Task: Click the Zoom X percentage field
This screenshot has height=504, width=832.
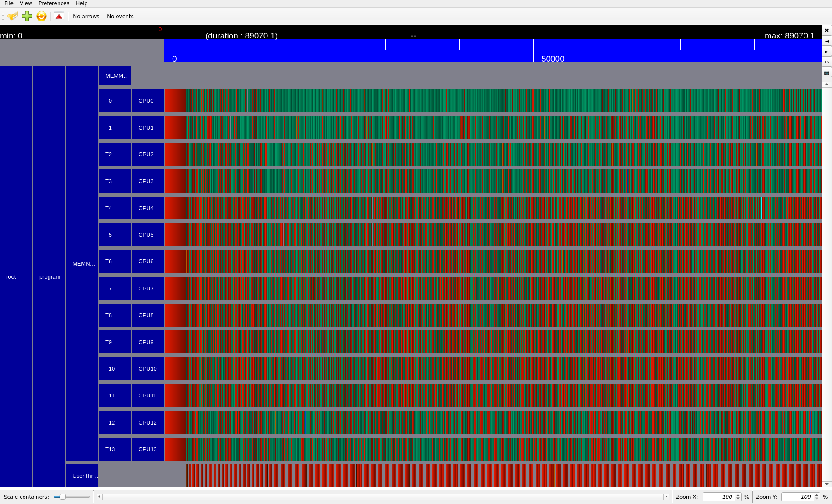Action: [x=718, y=497]
